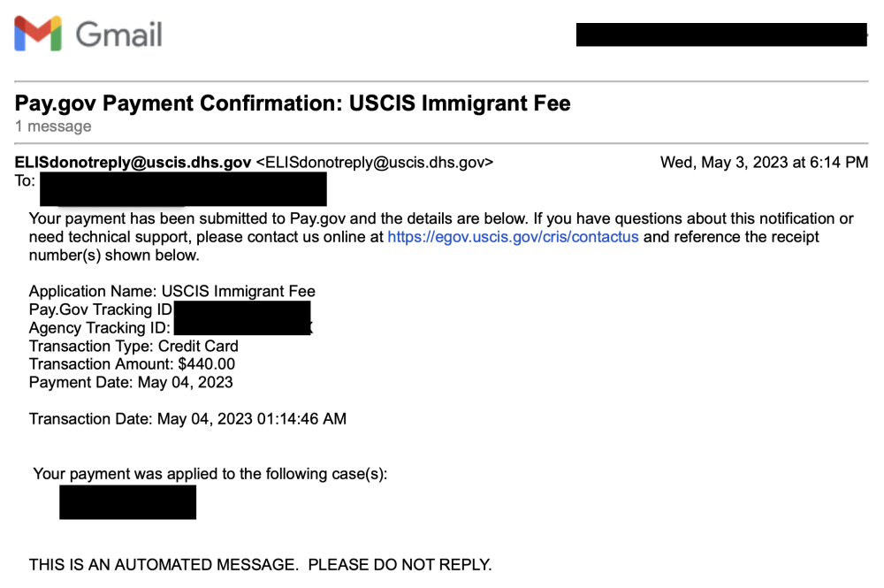Click the '1 message' count label
This screenshot has width=884, height=588.
pyautogui.click(x=53, y=126)
